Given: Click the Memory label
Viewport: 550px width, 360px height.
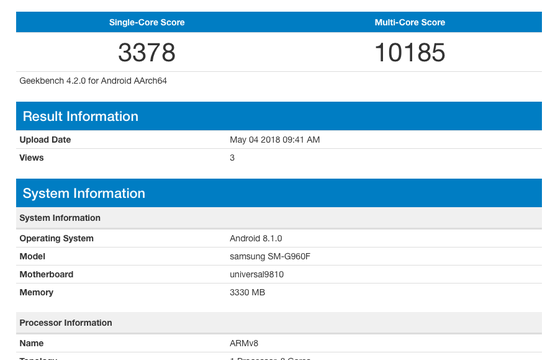Looking at the screenshot, I should (x=36, y=292).
